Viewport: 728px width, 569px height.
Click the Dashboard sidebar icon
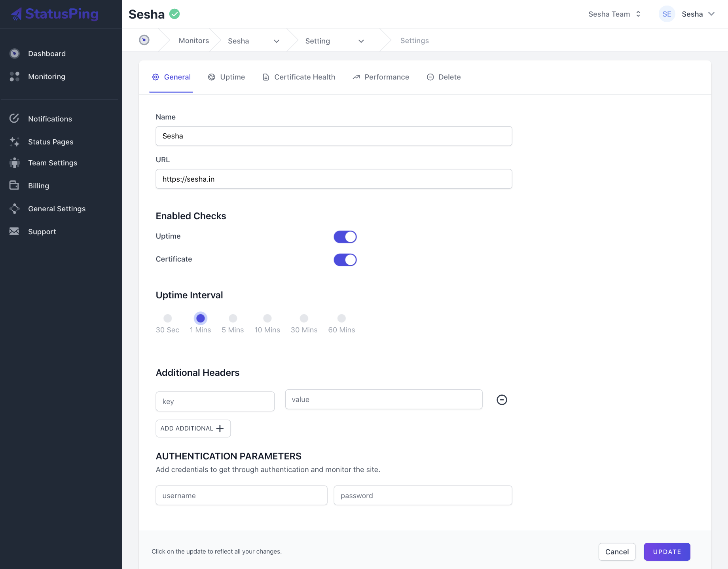[15, 53]
